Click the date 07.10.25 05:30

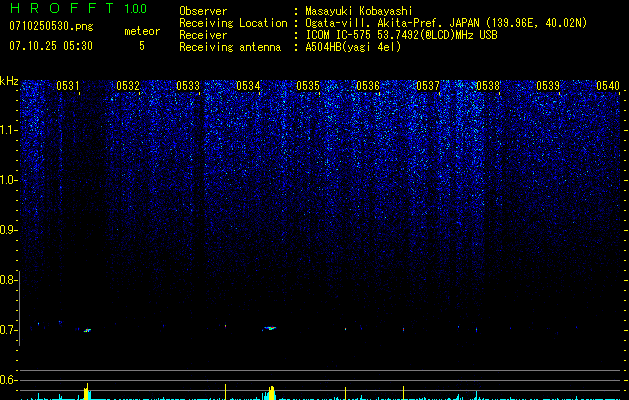click(x=51, y=46)
